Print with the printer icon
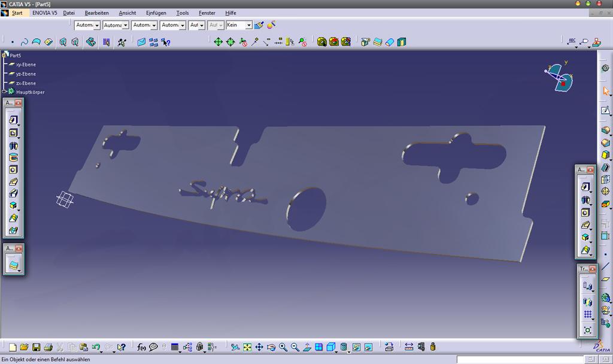The height and width of the screenshot is (364, 613). [48, 347]
